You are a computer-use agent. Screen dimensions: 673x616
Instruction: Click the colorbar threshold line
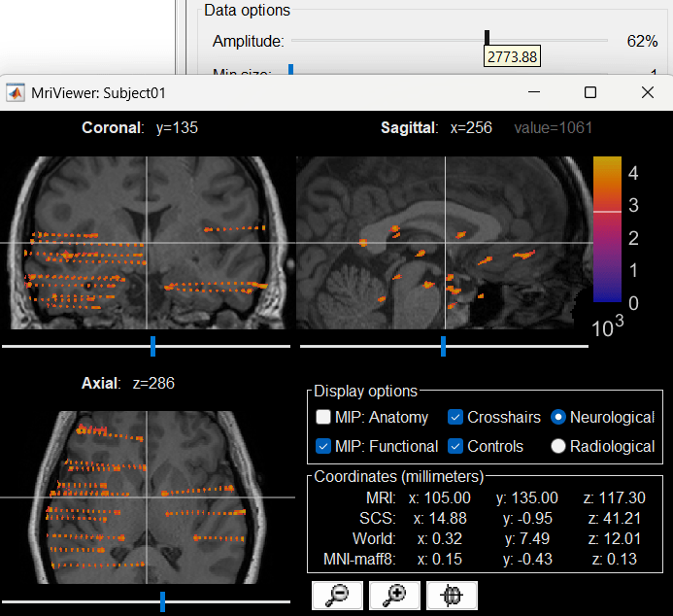[607, 212]
